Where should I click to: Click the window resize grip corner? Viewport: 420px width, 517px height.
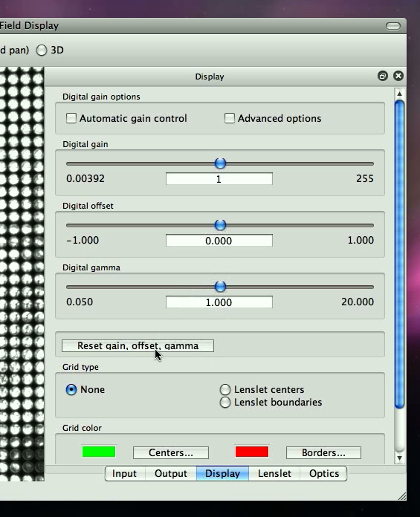tap(402, 496)
